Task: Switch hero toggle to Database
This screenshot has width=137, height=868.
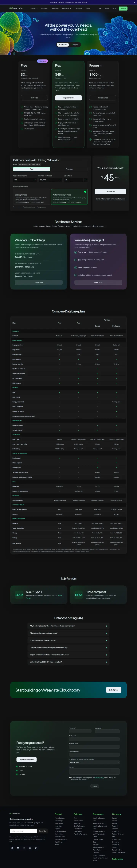Action: click(62, 44)
